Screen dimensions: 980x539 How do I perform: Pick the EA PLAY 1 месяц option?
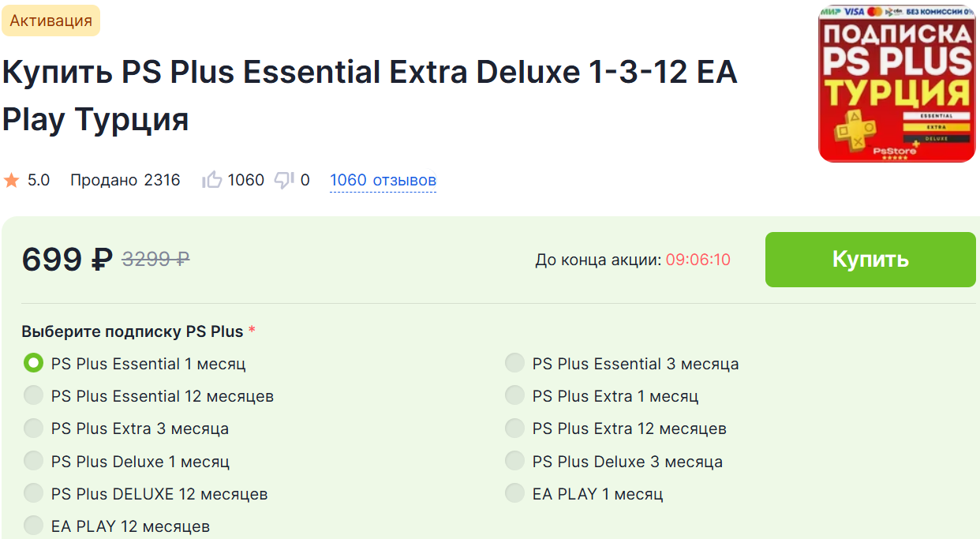click(x=514, y=494)
